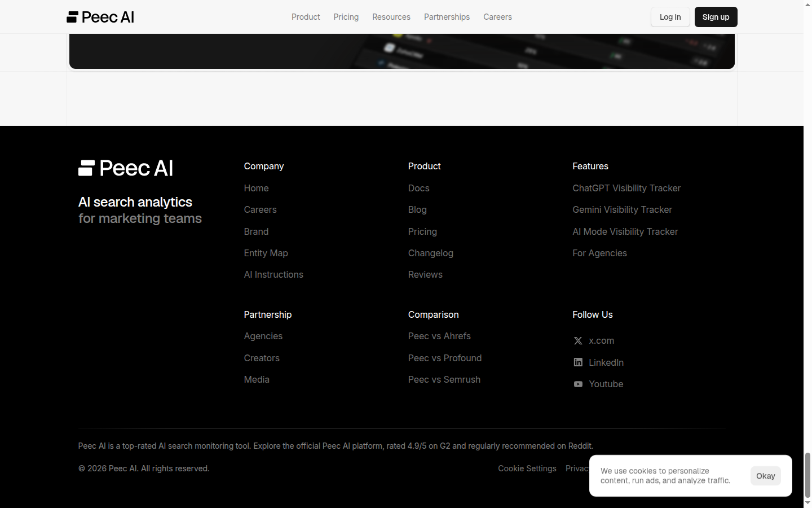Open ChatGPT Visibility Tracker link

[626, 188]
